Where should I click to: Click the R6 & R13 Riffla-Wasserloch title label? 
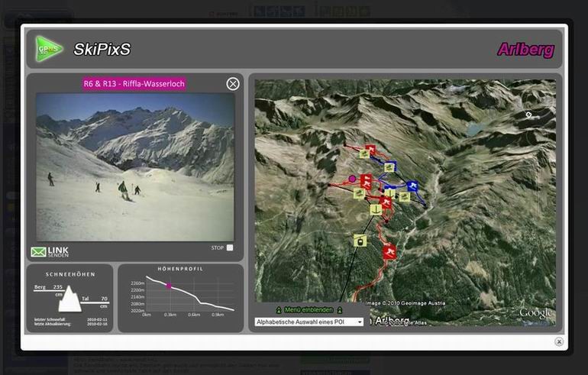pos(134,84)
